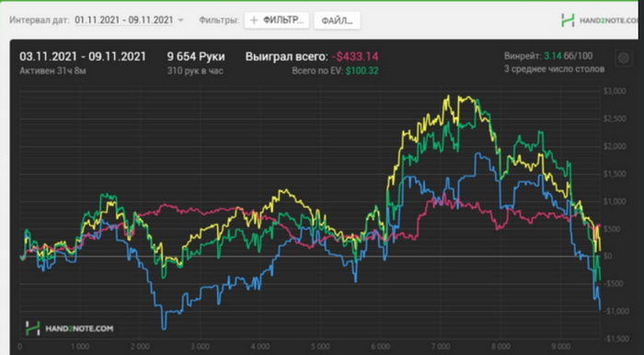Click the $3,000 y-axis label
Image resolution: width=644 pixels, height=355 pixels.
pos(615,91)
